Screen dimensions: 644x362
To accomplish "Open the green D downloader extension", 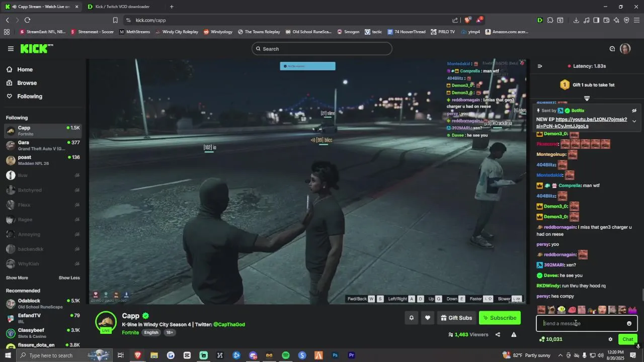I will coord(540,20).
